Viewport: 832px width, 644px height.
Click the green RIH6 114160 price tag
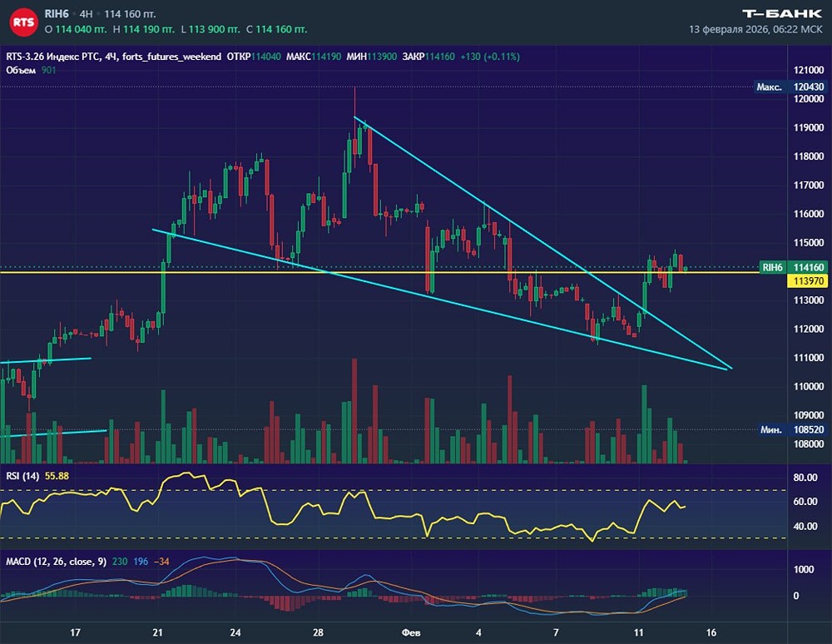point(793,267)
